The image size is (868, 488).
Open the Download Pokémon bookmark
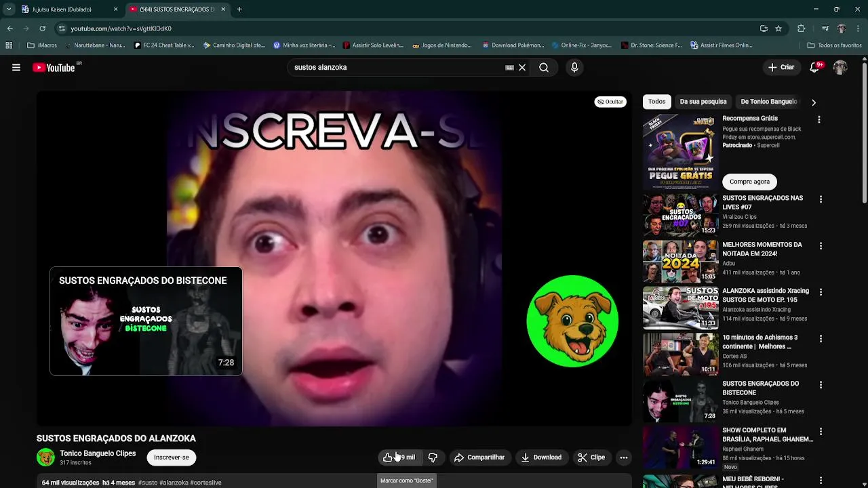(x=513, y=45)
